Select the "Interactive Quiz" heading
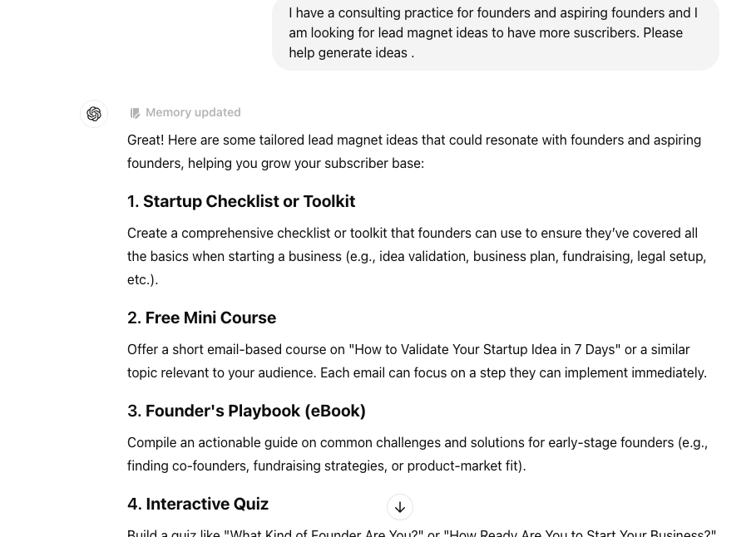 [x=198, y=504]
